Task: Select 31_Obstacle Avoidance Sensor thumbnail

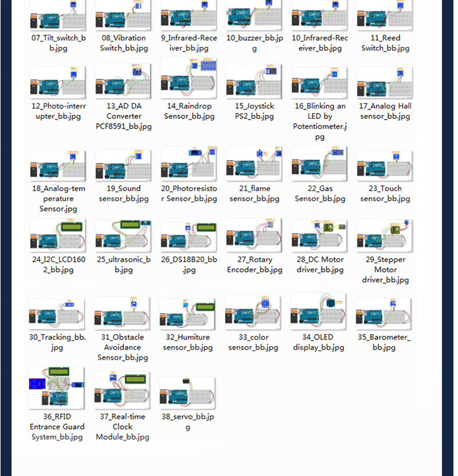Action: (122, 313)
